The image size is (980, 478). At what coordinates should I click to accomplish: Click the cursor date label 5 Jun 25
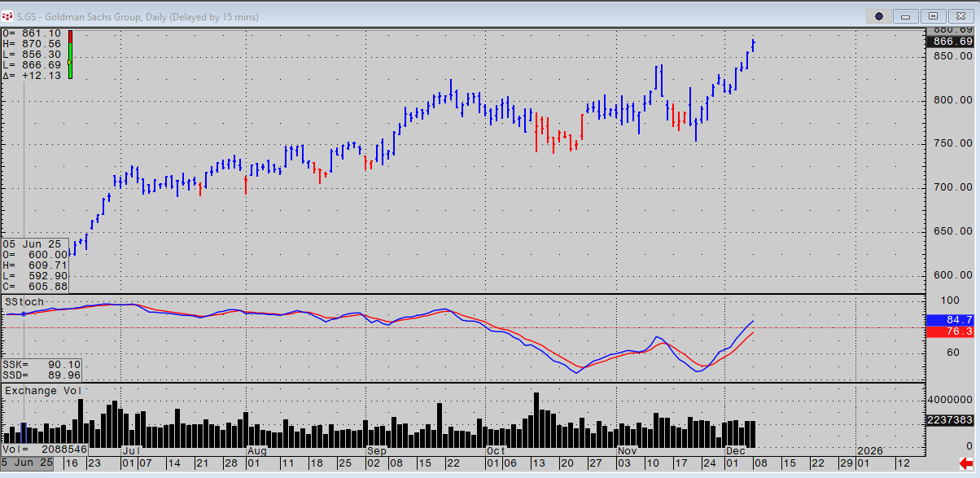click(x=26, y=463)
